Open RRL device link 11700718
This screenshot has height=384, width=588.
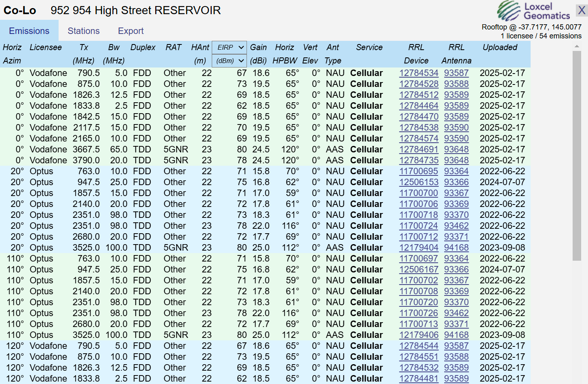click(419, 215)
